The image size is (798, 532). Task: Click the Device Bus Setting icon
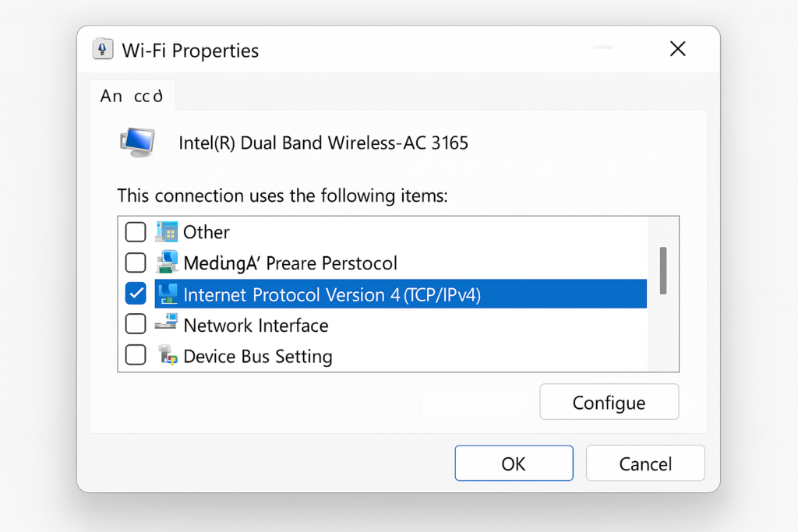click(168, 355)
